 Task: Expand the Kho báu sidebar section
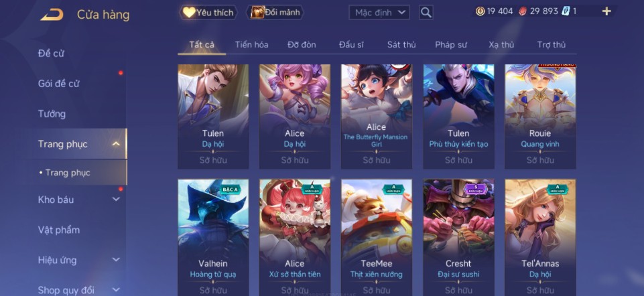(116, 200)
